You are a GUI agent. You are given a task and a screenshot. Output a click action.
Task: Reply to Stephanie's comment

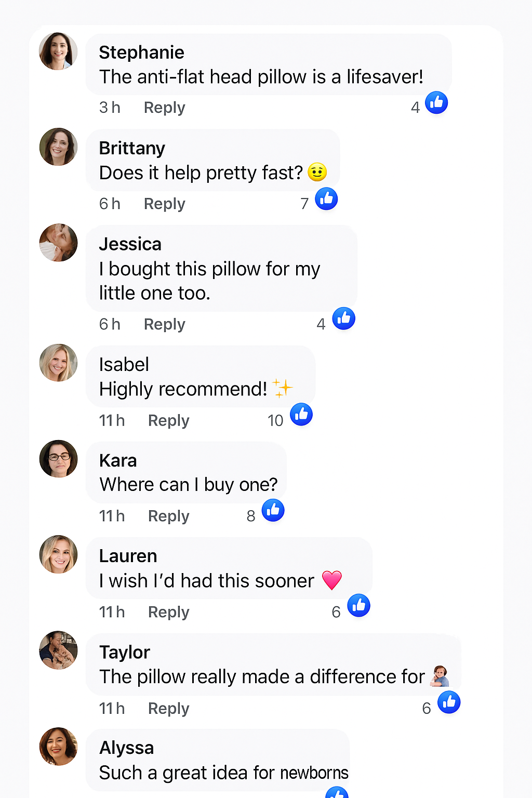164,108
